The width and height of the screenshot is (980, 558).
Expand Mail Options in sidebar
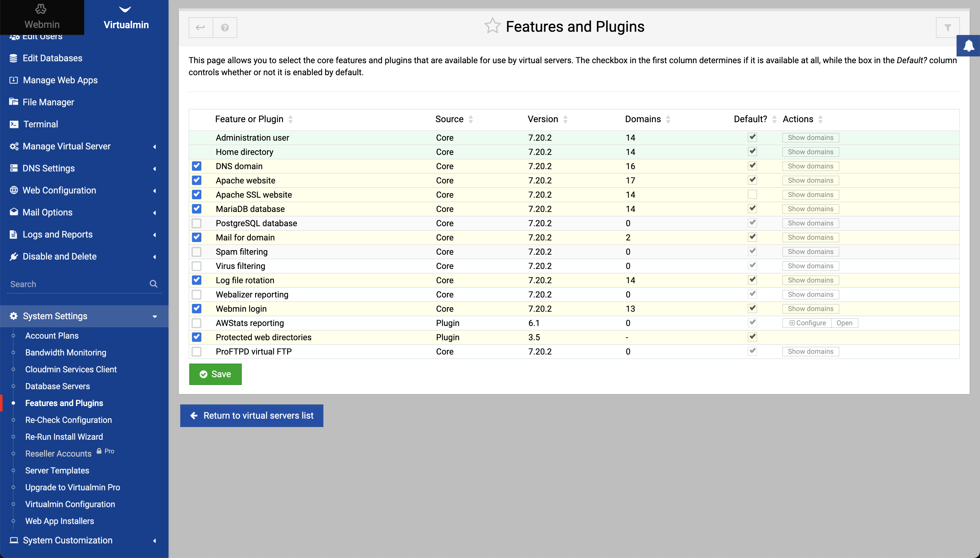[48, 212]
